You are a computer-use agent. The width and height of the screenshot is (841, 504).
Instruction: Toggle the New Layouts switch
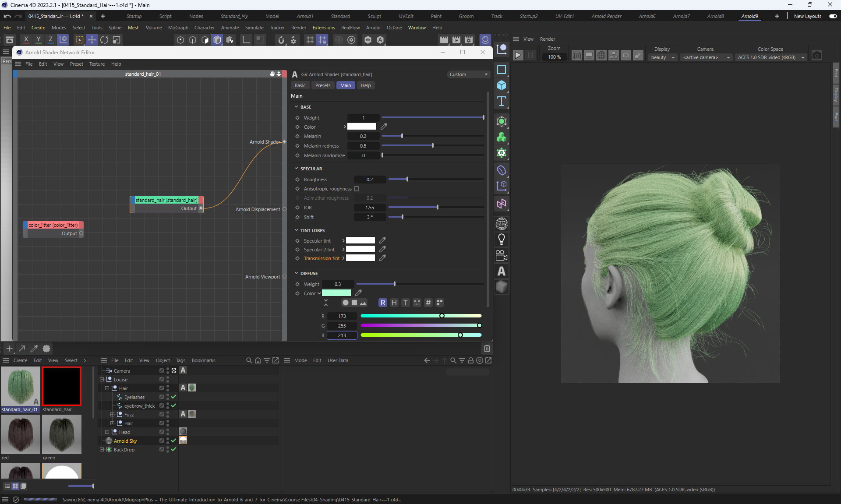(x=833, y=16)
